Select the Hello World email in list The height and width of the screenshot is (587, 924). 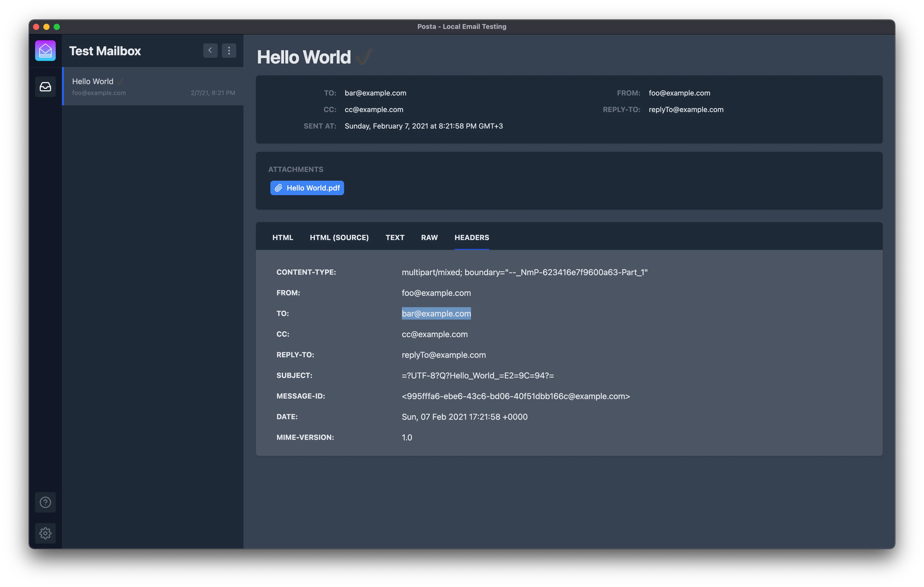tap(153, 86)
